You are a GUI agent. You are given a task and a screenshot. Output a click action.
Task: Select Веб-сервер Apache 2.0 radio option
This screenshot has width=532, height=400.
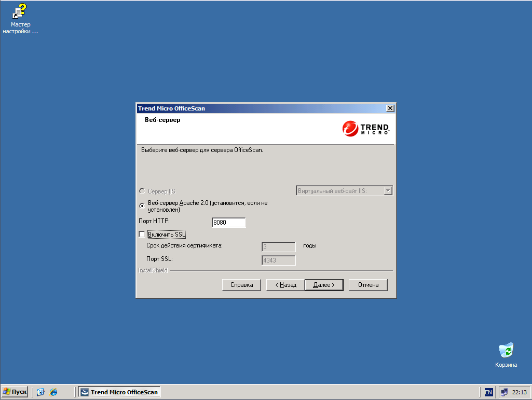tap(142, 206)
